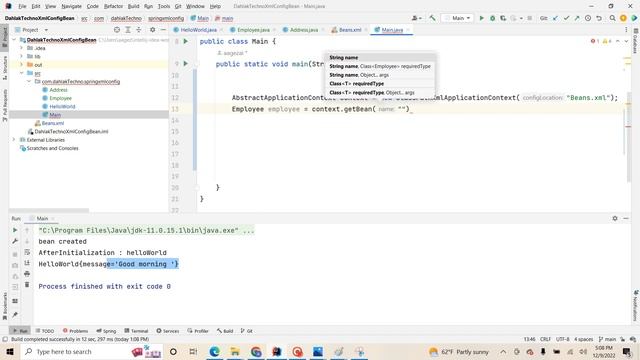The image size is (640, 360).
Task: Run with coverage from toolbar
Action: pos(503,18)
